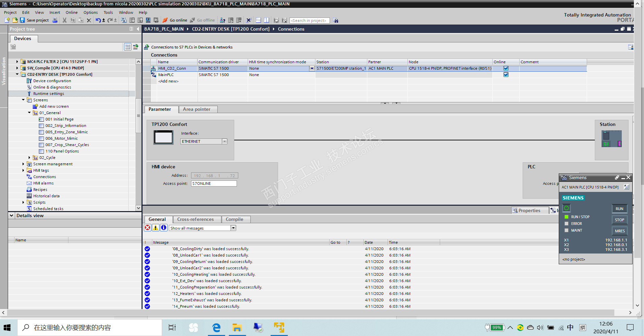Screen dimensions: 644x336
Task: Click the Open project folder icon
Action: pyautogui.click(x=15, y=20)
